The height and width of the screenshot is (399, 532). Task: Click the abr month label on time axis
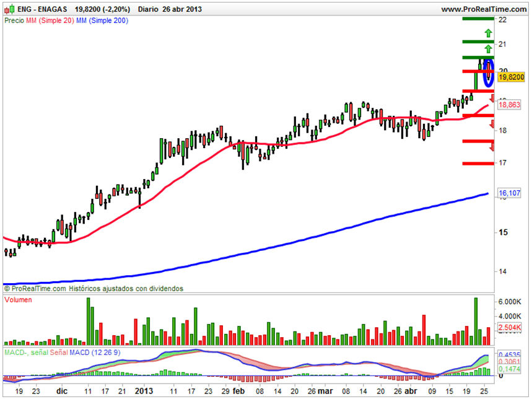click(x=411, y=391)
